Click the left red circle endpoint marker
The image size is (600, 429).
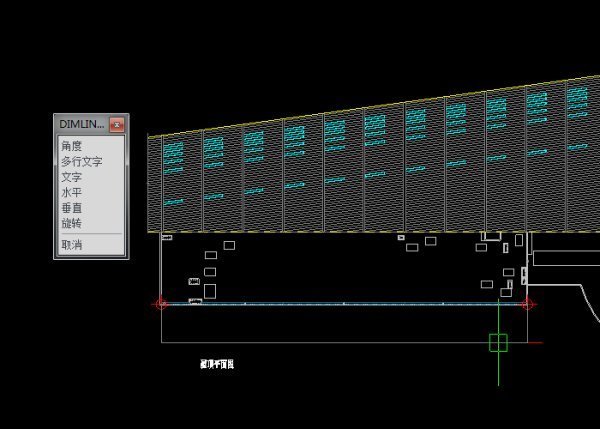(x=161, y=304)
